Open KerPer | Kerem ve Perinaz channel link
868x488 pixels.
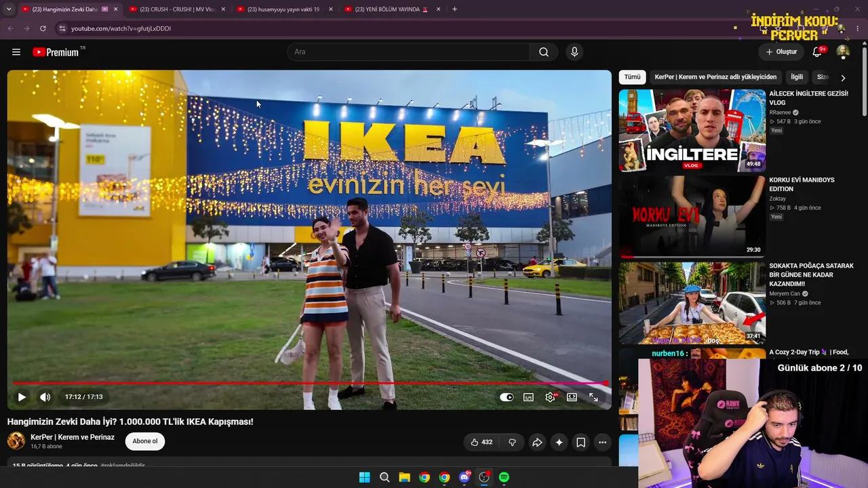click(73, 437)
